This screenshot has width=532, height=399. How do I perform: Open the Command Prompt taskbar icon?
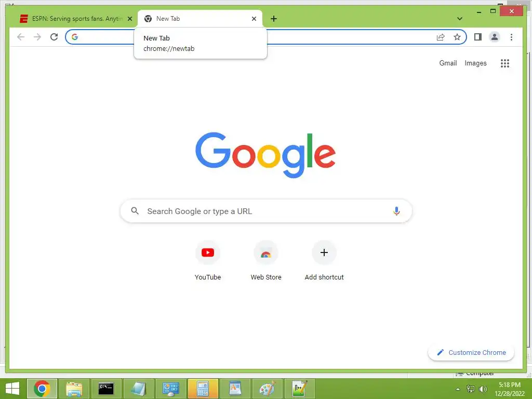pyautogui.click(x=106, y=389)
